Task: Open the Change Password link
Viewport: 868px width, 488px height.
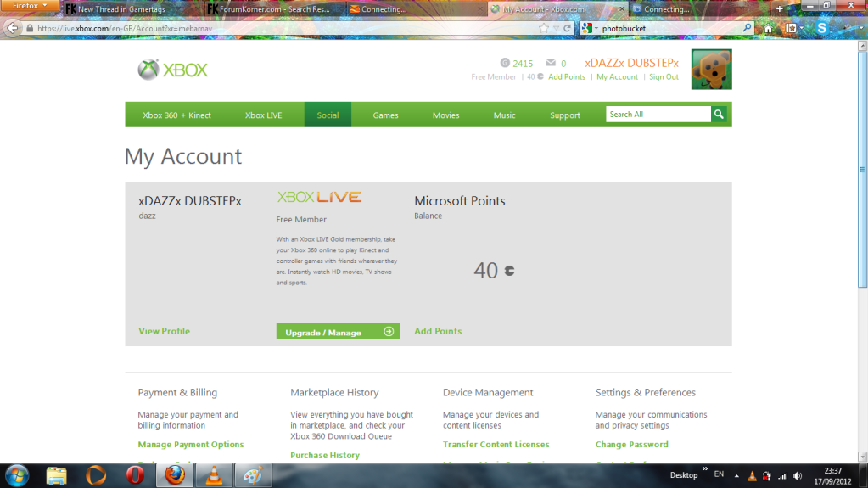Action: coord(631,445)
